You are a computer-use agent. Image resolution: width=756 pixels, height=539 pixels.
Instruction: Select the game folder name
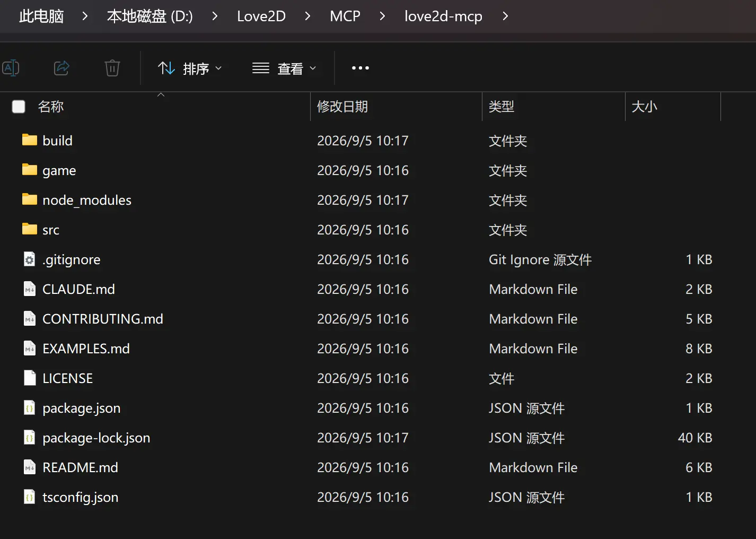(x=59, y=170)
